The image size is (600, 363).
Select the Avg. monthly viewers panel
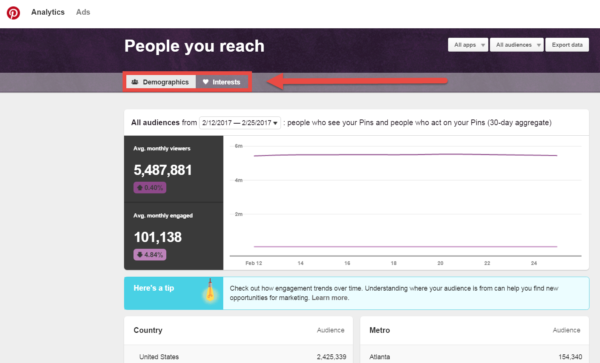[x=174, y=169]
